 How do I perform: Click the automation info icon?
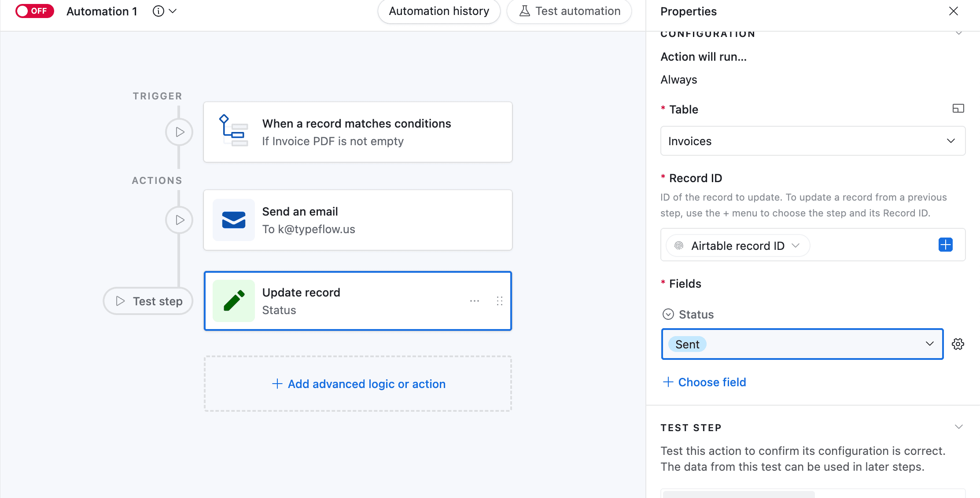[158, 11]
